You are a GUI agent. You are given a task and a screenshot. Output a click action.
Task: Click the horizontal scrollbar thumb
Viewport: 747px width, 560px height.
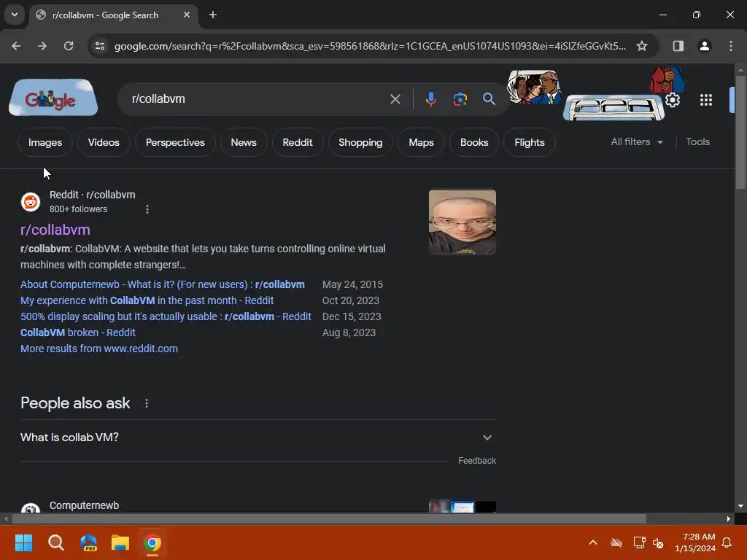[329, 518]
